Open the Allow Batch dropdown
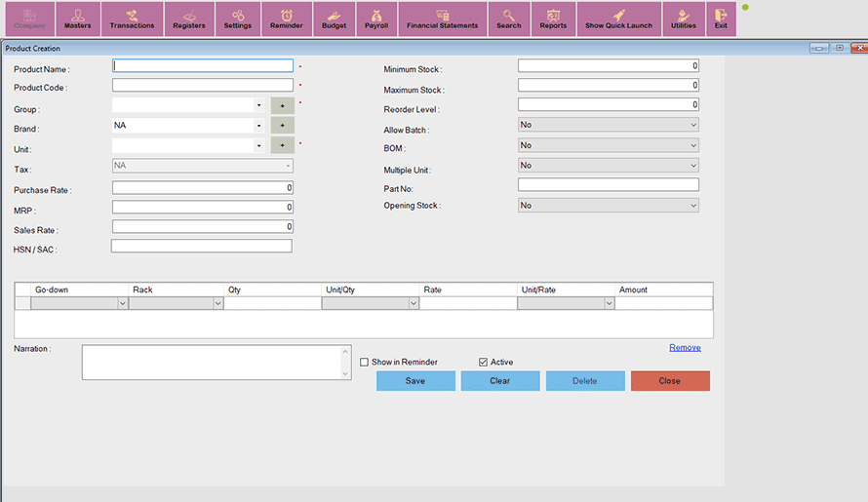Image resolution: width=868 pixels, height=502 pixels. (x=609, y=125)
